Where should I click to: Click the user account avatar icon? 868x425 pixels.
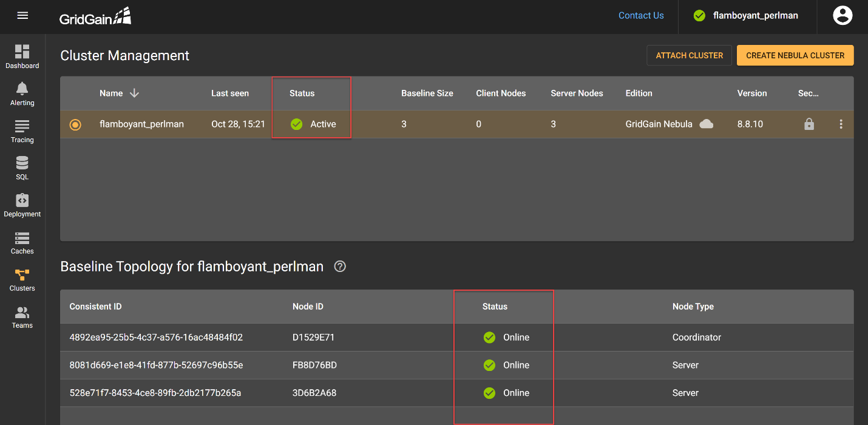843,16
